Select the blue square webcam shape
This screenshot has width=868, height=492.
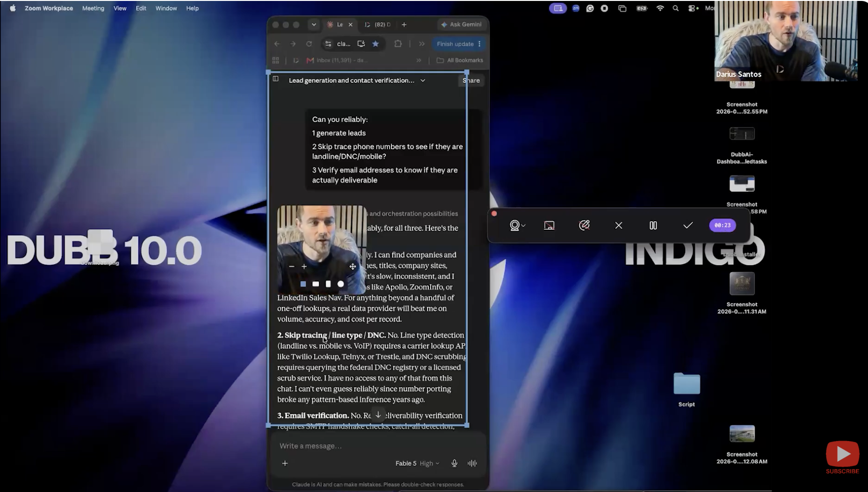pyautogui.click(x=303, y=284)
